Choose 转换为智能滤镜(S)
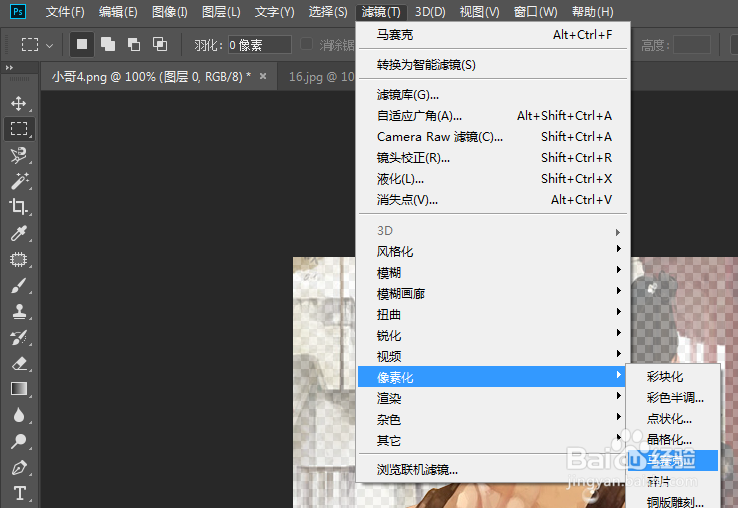Screen dimensions: 738x508 (x=493, y=65)
